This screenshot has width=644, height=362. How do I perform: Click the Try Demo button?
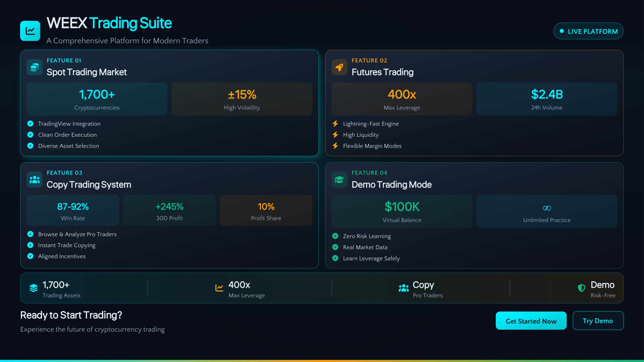pos(598,321)
